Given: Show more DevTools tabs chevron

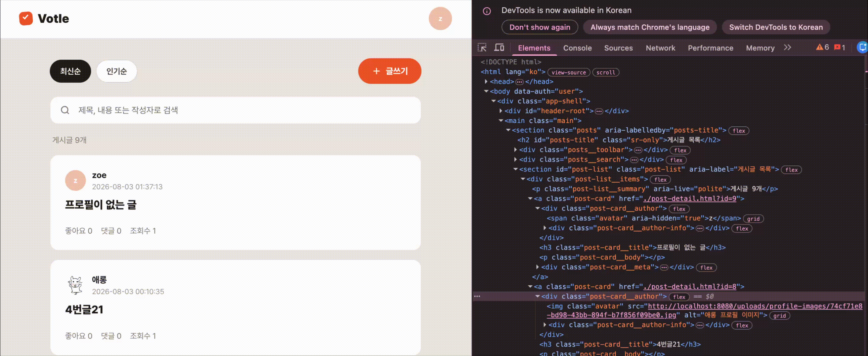Looking at the screenshot, I should (x=787, y=47).
